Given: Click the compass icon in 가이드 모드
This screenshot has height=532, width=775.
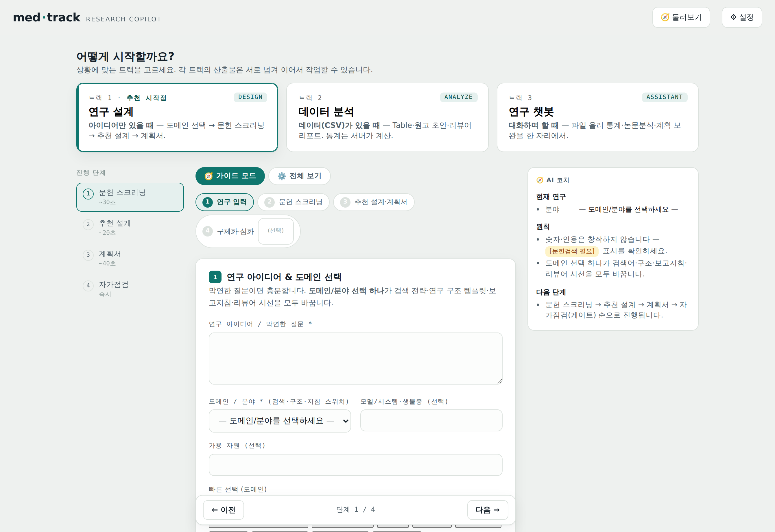Looking at the screenshot, I should 209,176.
